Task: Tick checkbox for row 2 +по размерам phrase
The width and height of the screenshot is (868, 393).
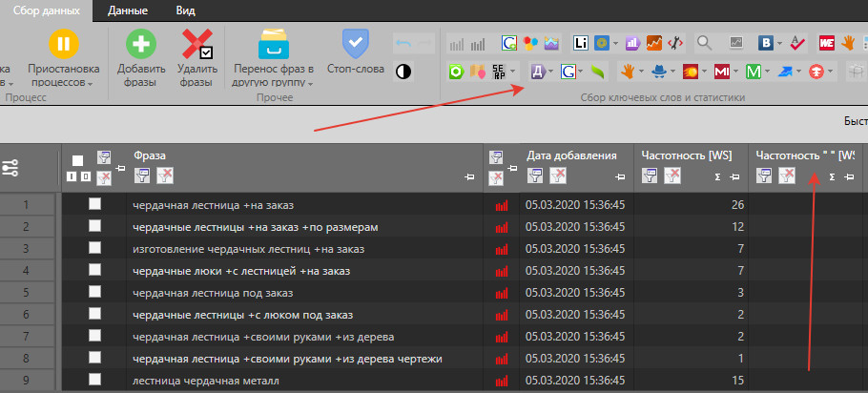Action: tap(94, 226)
